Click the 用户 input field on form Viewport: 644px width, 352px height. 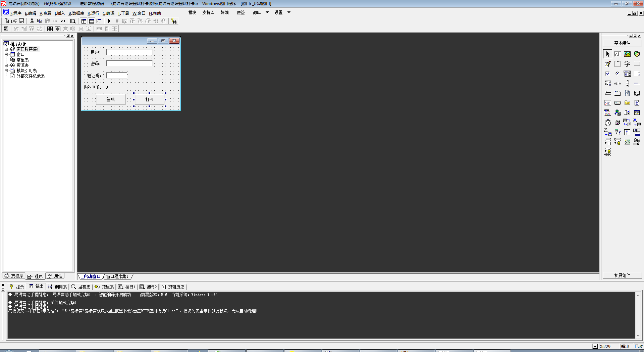click(129, 52)
